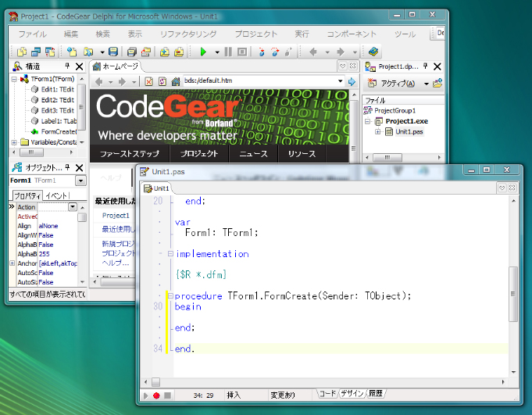Open the Action property value dropdown

point(73,206)
